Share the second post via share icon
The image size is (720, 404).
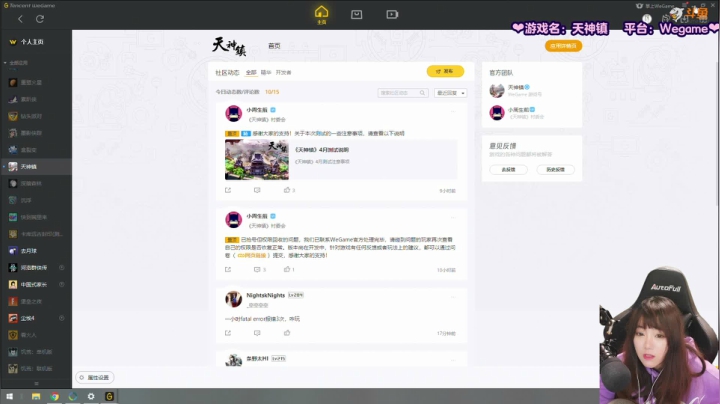click(x=228, y=269)
